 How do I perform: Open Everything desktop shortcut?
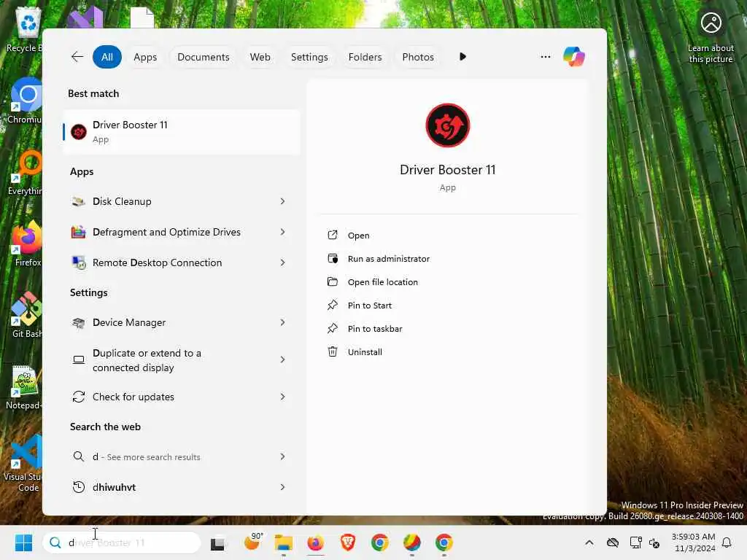[x=26, y=172]
